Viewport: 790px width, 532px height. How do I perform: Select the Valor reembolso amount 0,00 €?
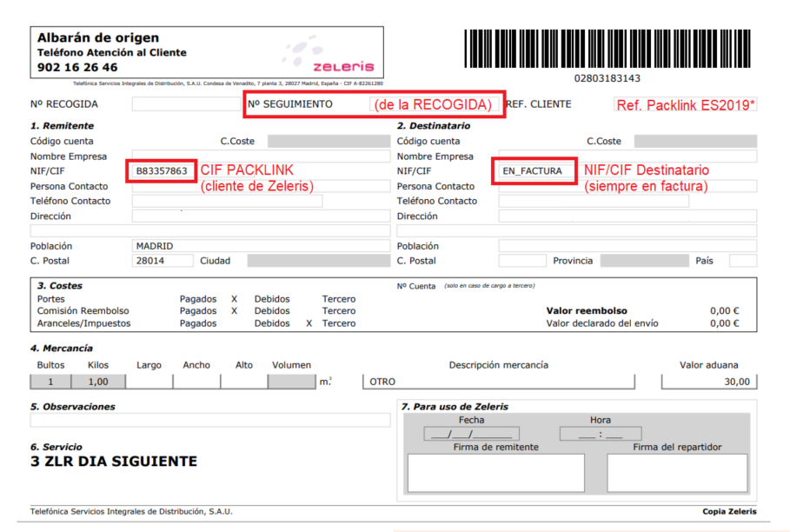pyautogui.click(x=725, y=311)
